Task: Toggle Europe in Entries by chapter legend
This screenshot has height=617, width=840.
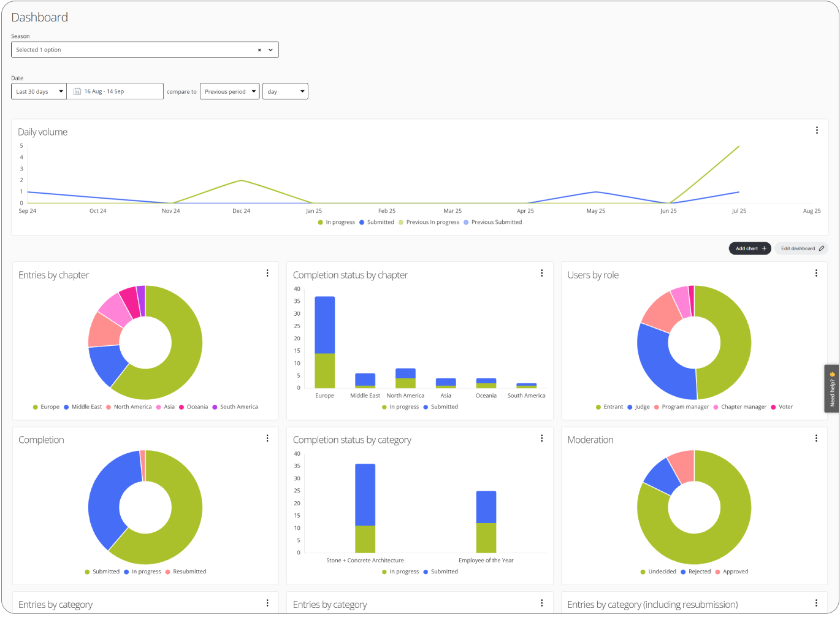Action: click(x=46, y=407)
